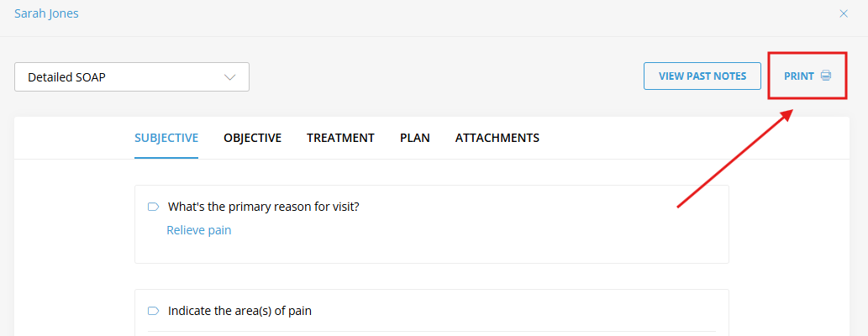
Task: Click the chevron arrow in the template selector
Action: [229, 77]
